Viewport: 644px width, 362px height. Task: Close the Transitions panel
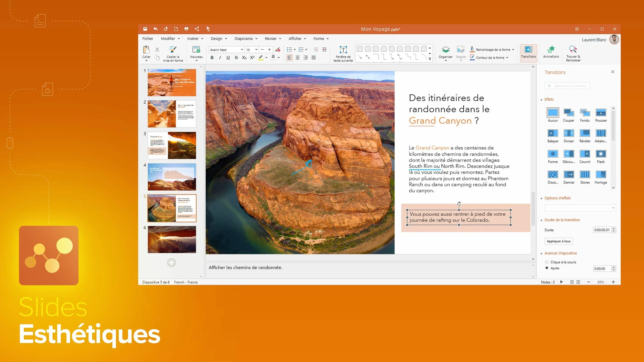tap(612, 72)
